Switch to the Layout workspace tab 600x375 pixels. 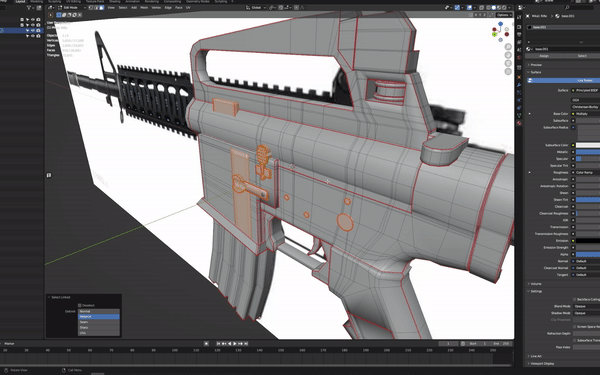pyautogui.click(x=20, y=2)
